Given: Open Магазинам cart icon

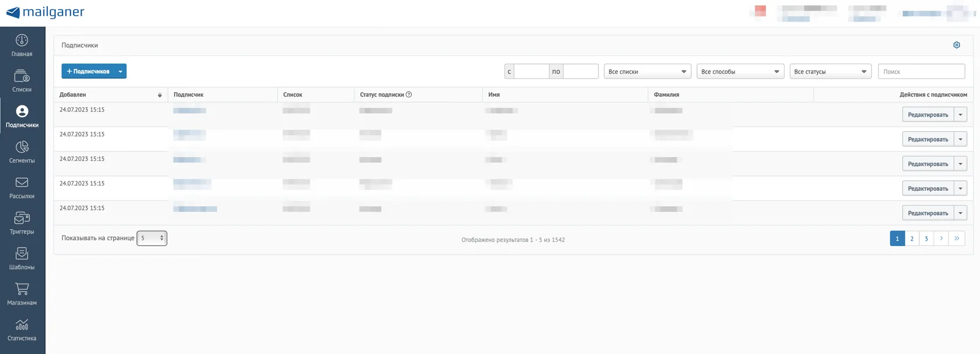Looking at the screenshot, I should (x=22, y=289).
